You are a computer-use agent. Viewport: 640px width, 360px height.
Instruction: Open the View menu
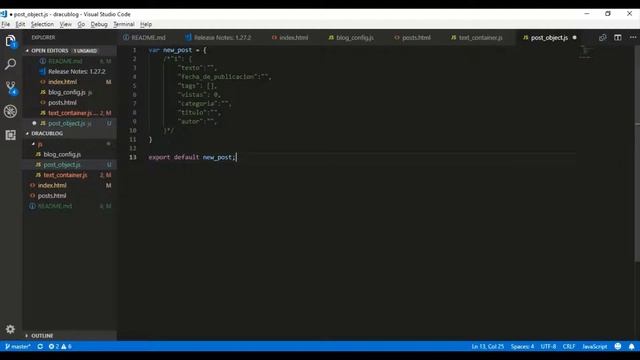tap(65, 24)
